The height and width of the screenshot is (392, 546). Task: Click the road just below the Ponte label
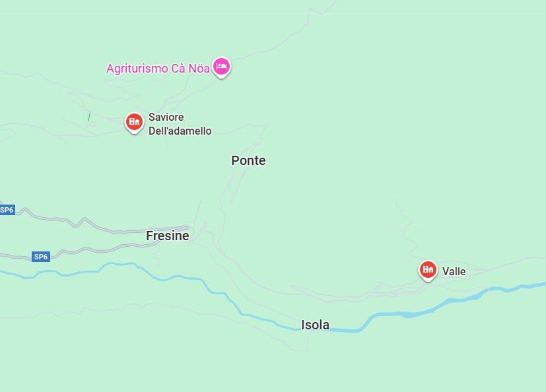[237, 181]
